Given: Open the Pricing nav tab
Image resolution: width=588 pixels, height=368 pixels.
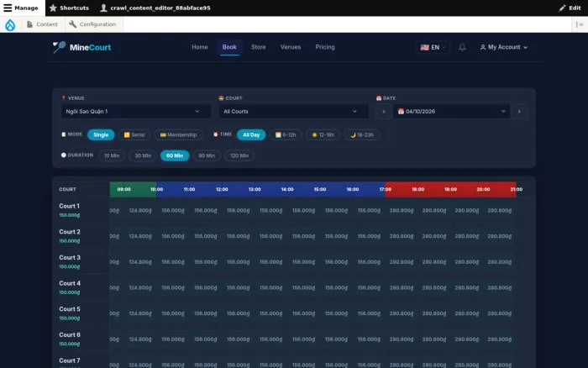Looking at the screenshot, I should coord(325,47).
